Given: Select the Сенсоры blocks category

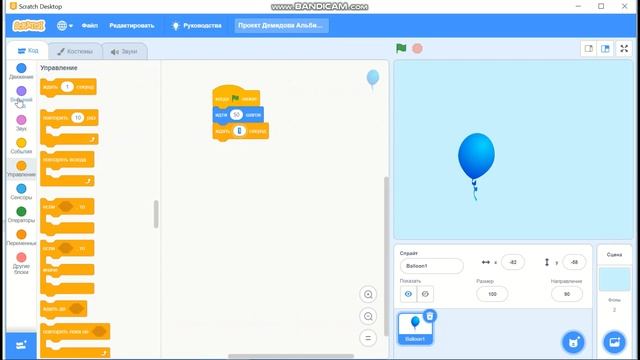Looking at the screenshot, I should [21, 191].
